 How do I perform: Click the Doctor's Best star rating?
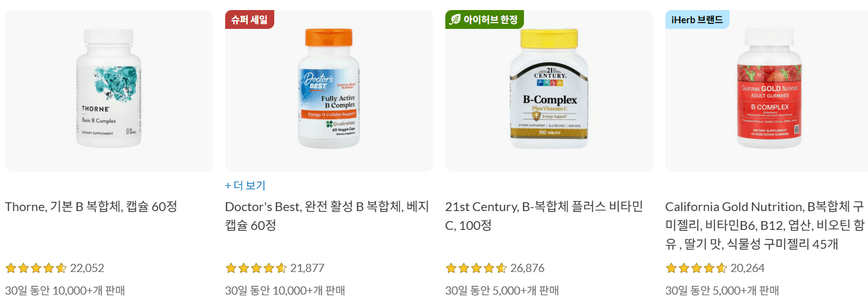click(256, 268)
